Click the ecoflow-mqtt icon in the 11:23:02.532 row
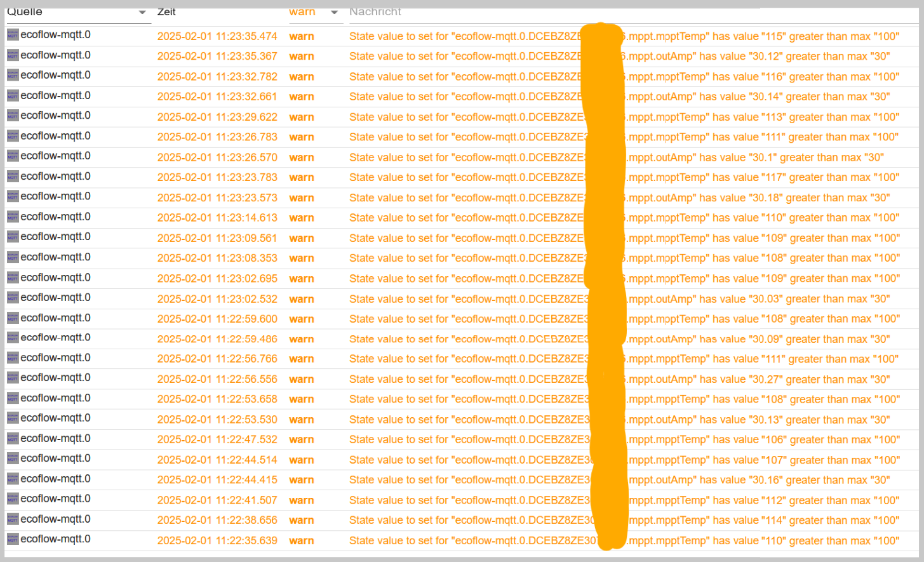The width and height of the screenshot is (924, 562). coord(13,297)
